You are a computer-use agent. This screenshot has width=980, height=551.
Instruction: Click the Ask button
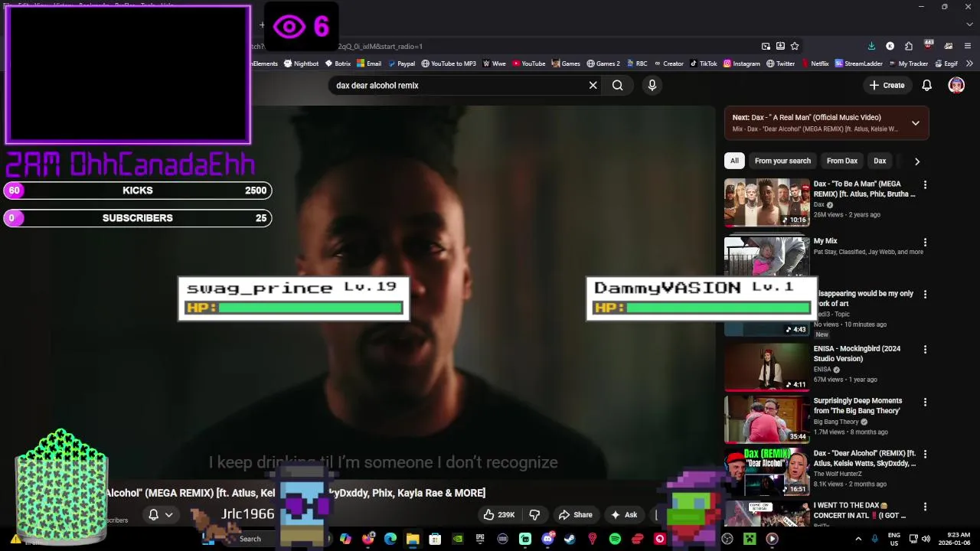(623, 515)
